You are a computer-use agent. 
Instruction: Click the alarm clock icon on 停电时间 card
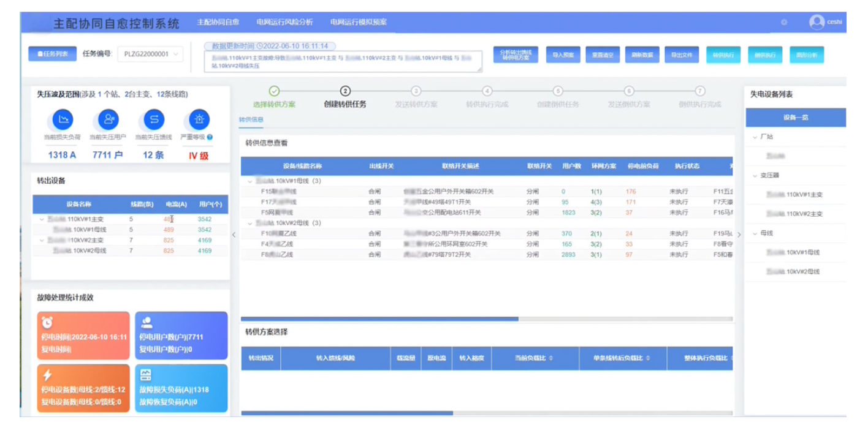[47, 322]
